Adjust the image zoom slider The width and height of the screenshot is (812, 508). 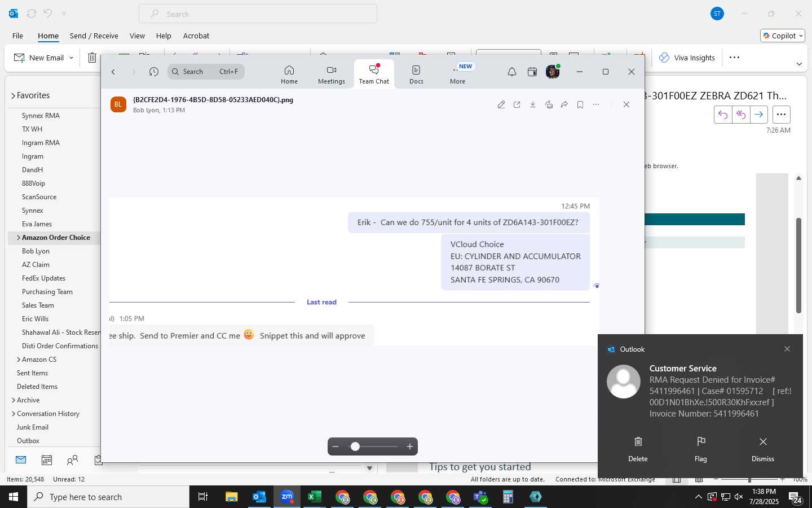click(x=373, y=446)
